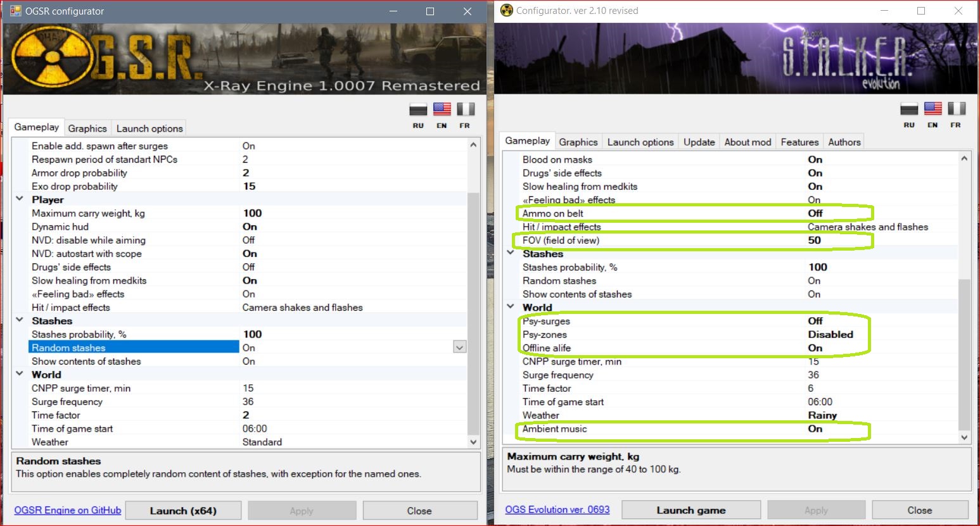
Task: Select Time of game start in Configurator 2.10
Action: pos(739,402)
